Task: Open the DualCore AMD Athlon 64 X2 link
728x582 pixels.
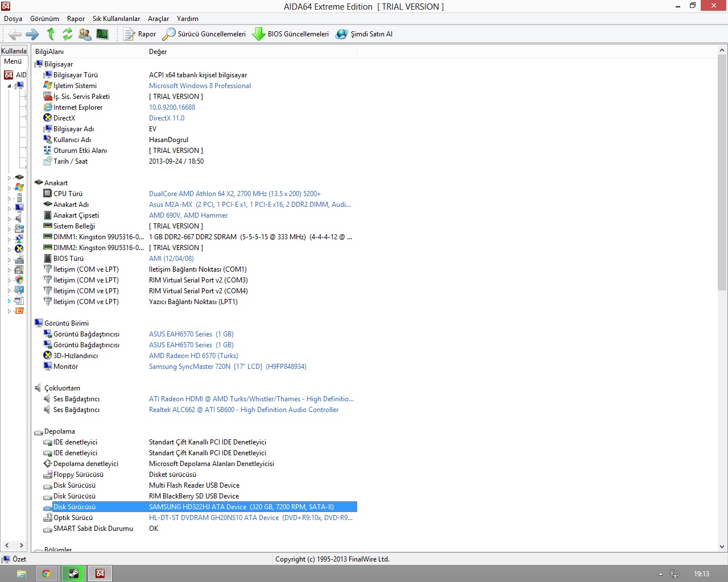Action: pos(234,194)
